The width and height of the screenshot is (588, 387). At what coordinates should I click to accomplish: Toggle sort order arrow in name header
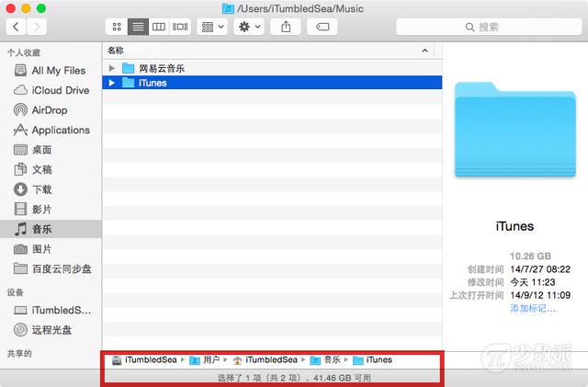coord(424,51)
